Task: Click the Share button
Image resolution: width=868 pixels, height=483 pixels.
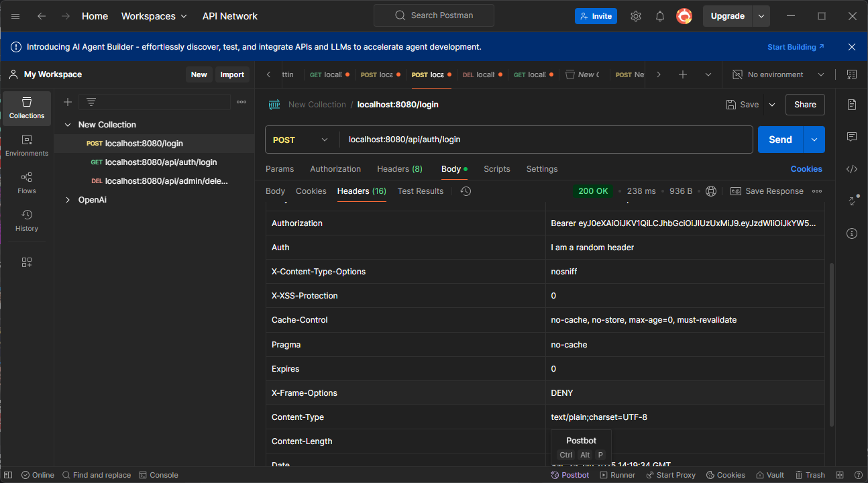Action: (805, 105)
